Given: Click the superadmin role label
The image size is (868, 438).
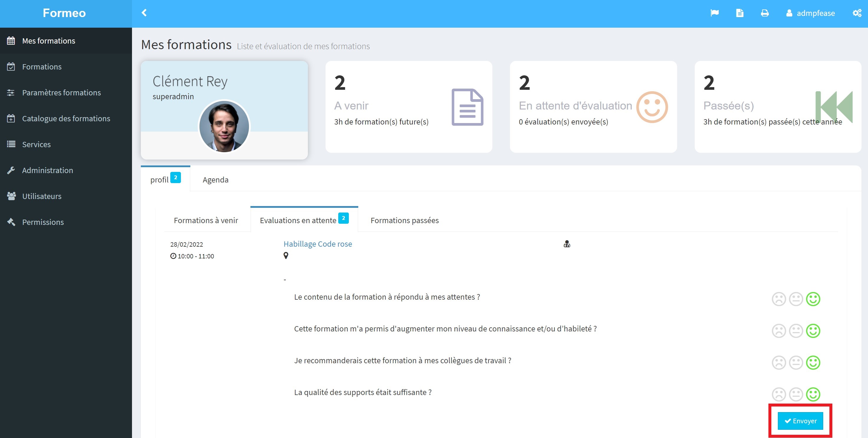Looking at the screenshot, I should pos(173,97).
